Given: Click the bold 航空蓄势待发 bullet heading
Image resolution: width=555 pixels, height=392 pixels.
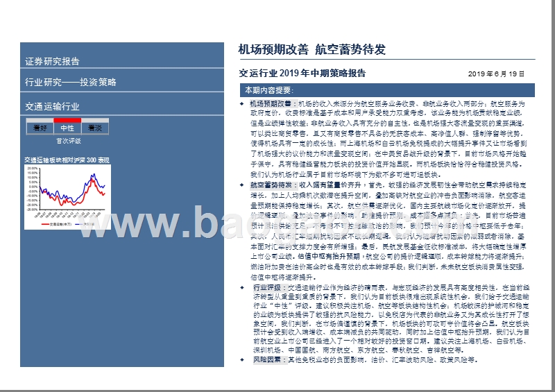Looking at the screenshot, I should (273, 185).
